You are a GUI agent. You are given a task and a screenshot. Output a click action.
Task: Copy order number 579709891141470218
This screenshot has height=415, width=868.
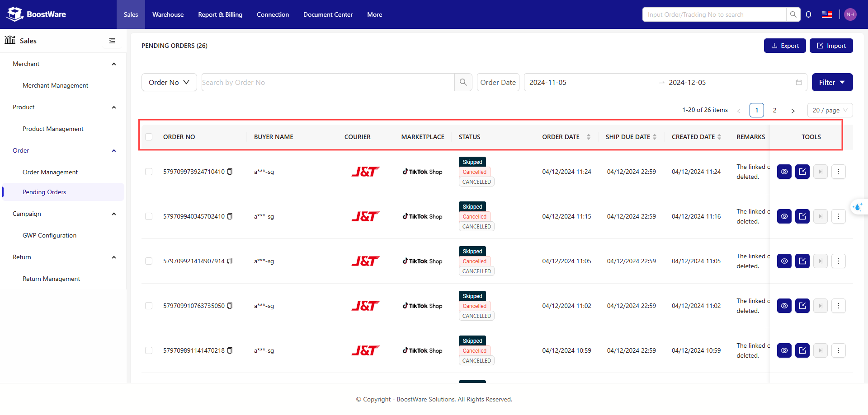coord(230,350)
